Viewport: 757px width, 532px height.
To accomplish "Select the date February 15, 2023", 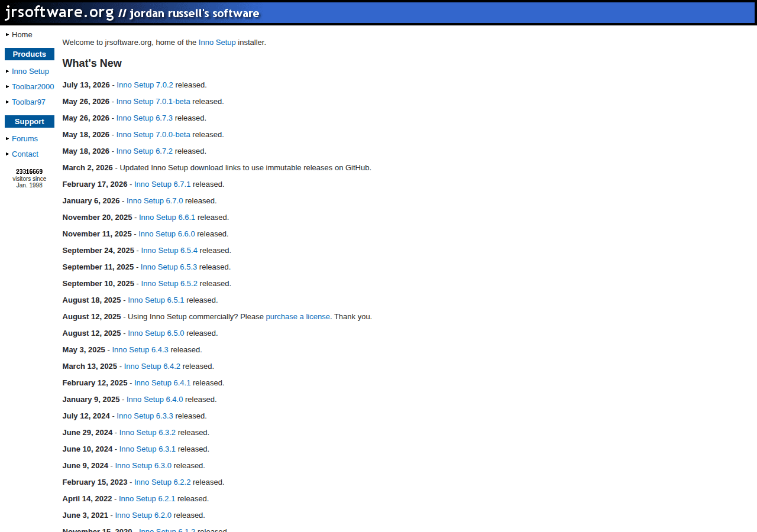I will (95, 482).
